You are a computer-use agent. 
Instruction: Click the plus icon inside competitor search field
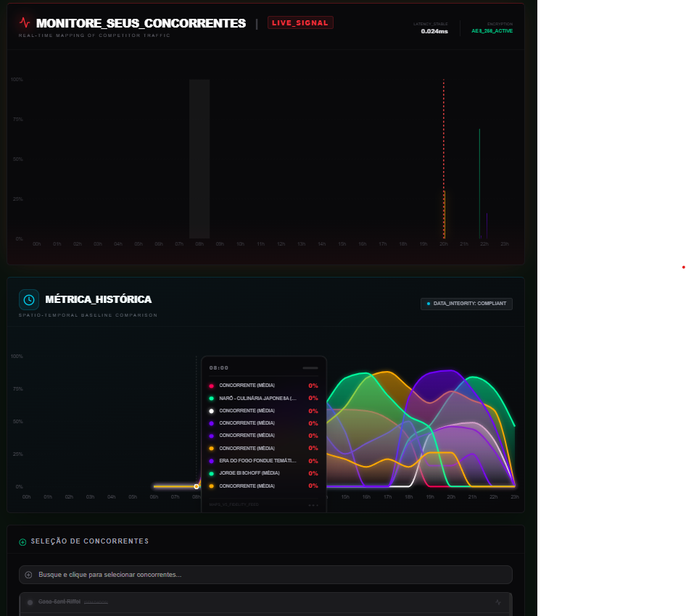click(29, 575)
